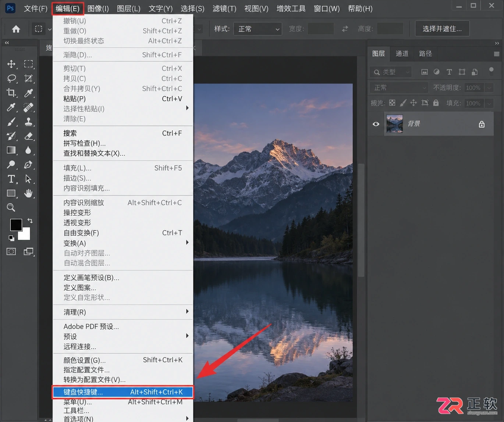
Task: Select the Dodge tool
Action: 11,164
